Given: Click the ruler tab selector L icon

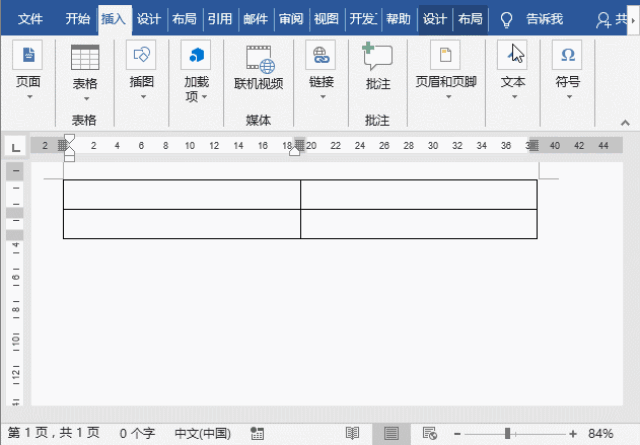Looking at the screenshot, I should (16, 146).
